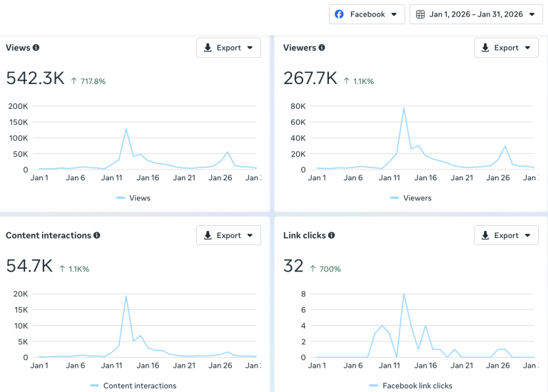The height and width of the screenshot is (392, 548).
Task: Click the 717.8% increase indicator
Action: pos(88,81)
